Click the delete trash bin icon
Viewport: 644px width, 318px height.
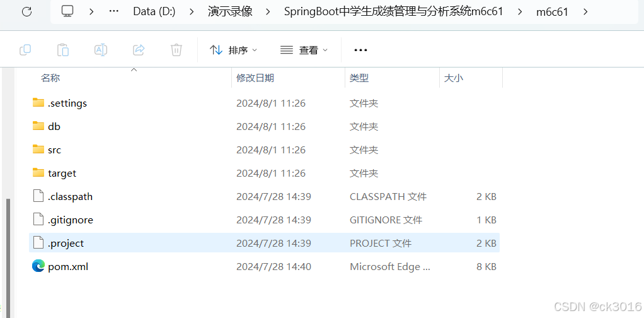pos(176,50)
